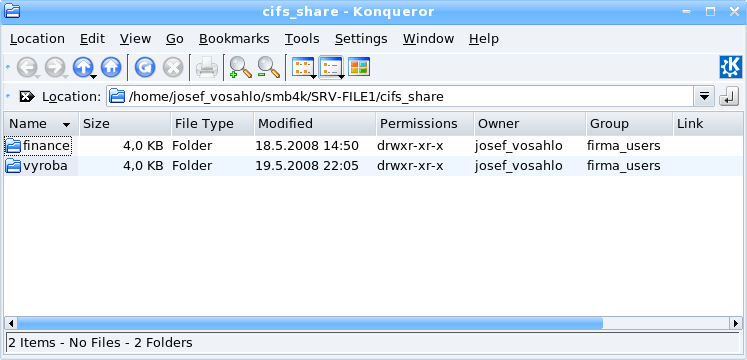Click the scrollbar left arrow
Viewport: 747px width, 360px height.
coord(10,323)
